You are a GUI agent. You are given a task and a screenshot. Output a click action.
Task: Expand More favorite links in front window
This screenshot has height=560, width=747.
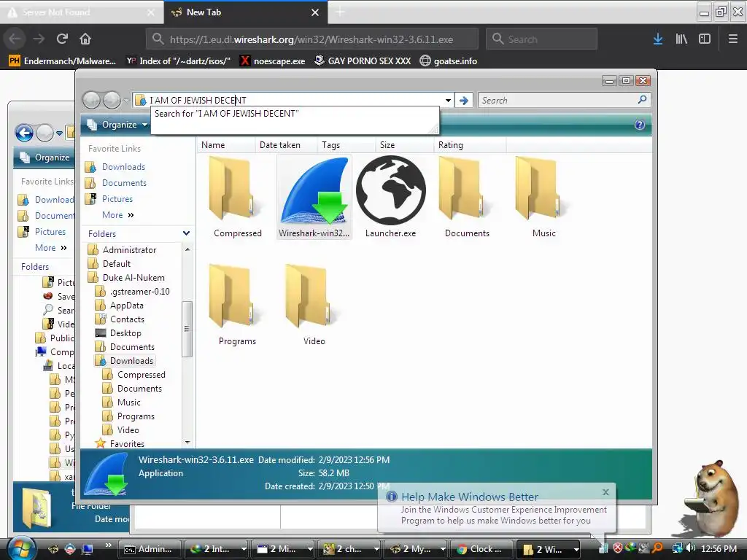[x=117, y=215]
